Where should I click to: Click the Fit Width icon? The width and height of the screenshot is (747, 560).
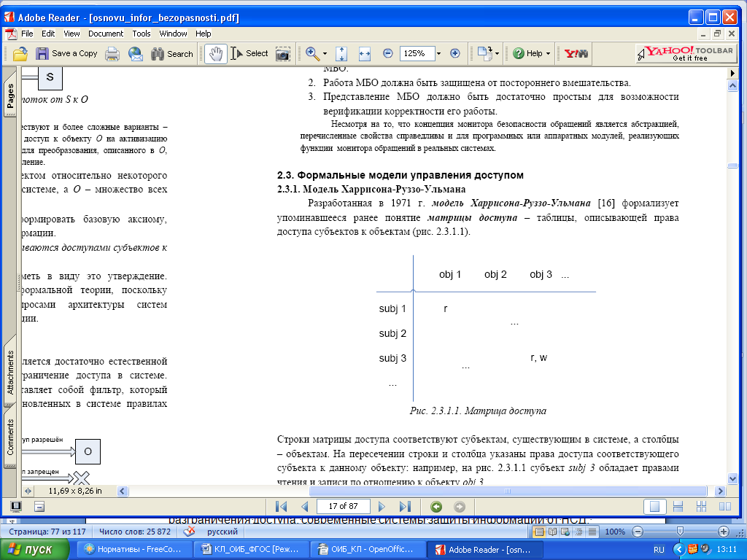365,54
